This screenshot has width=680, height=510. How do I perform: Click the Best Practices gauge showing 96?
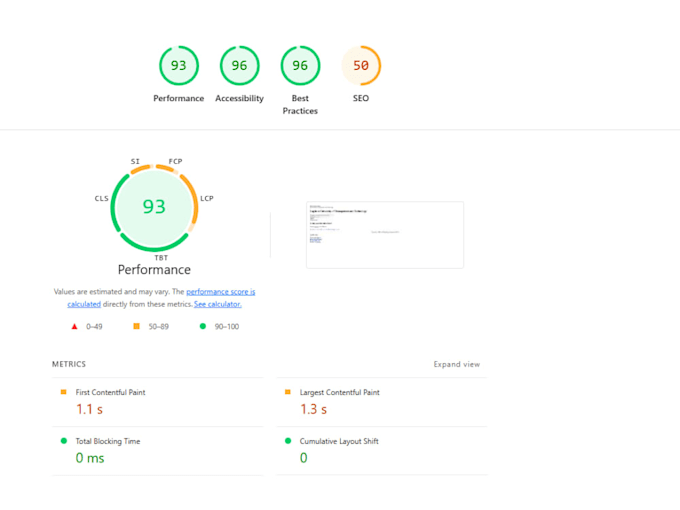coord(300,65)
